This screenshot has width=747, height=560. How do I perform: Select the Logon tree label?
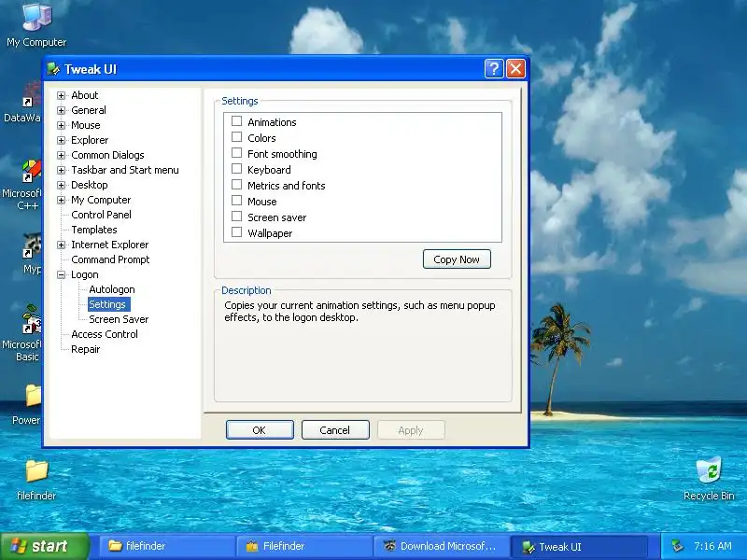click(x=84, y=274)
